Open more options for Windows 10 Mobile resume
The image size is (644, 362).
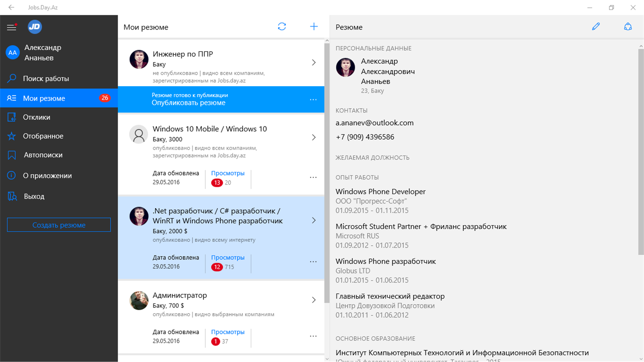coord(313,177)
